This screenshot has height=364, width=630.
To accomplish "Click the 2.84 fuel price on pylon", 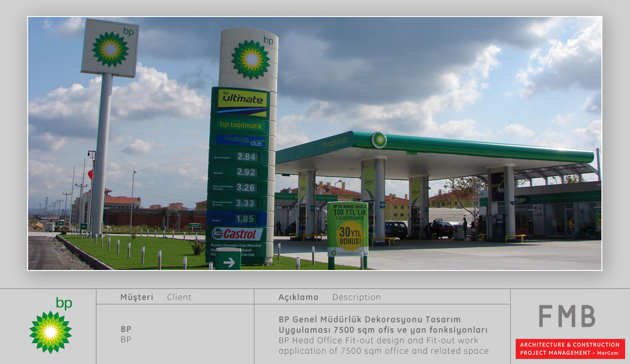I will coord(247,157).
